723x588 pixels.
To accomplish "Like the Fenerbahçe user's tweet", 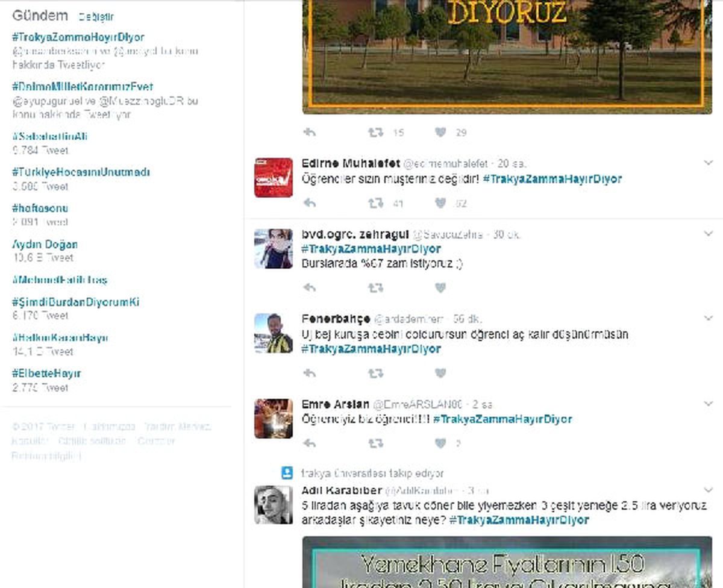I will point(440,374).
